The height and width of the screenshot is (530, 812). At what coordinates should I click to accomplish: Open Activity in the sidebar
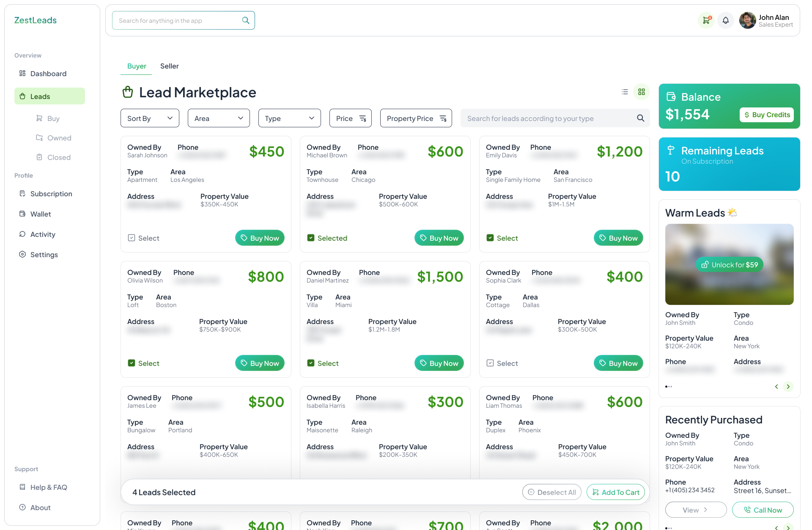click(x=42, y=234)
